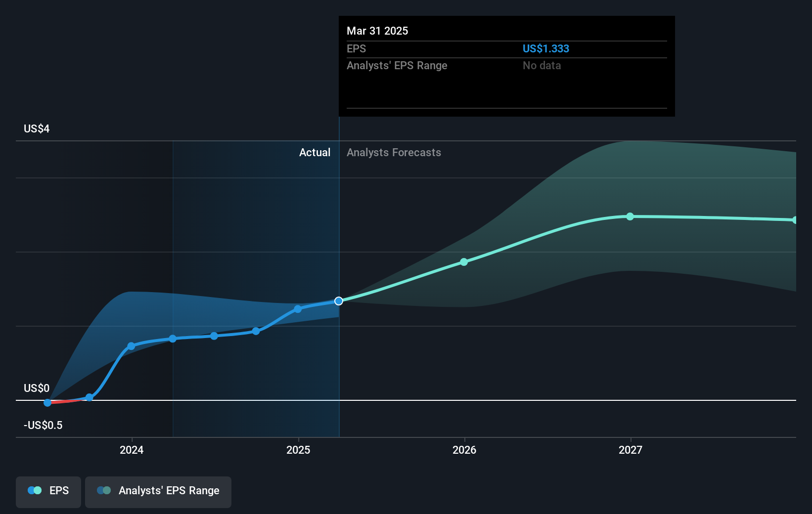Select the 2026 forecast EPS data point

click(464, 262)
